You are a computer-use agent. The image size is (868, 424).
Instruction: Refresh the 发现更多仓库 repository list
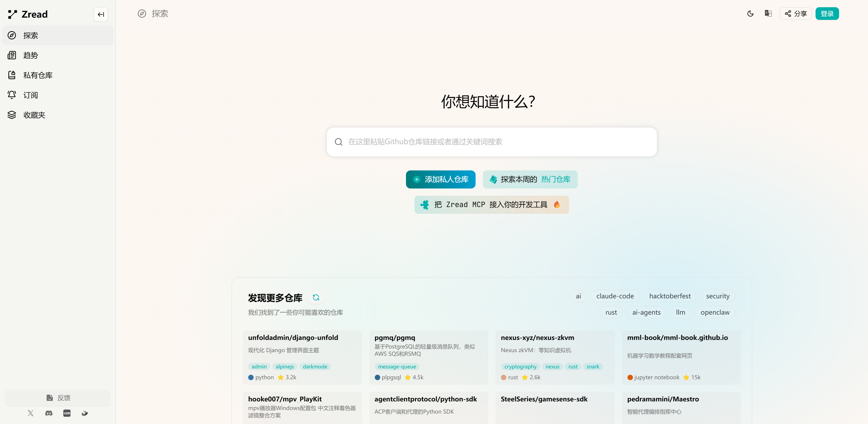tap(316, 297)
